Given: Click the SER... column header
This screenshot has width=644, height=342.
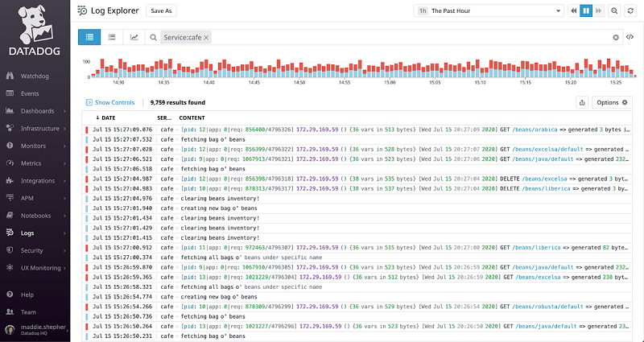Looking at the screenshot, I should tap(164, 117).
